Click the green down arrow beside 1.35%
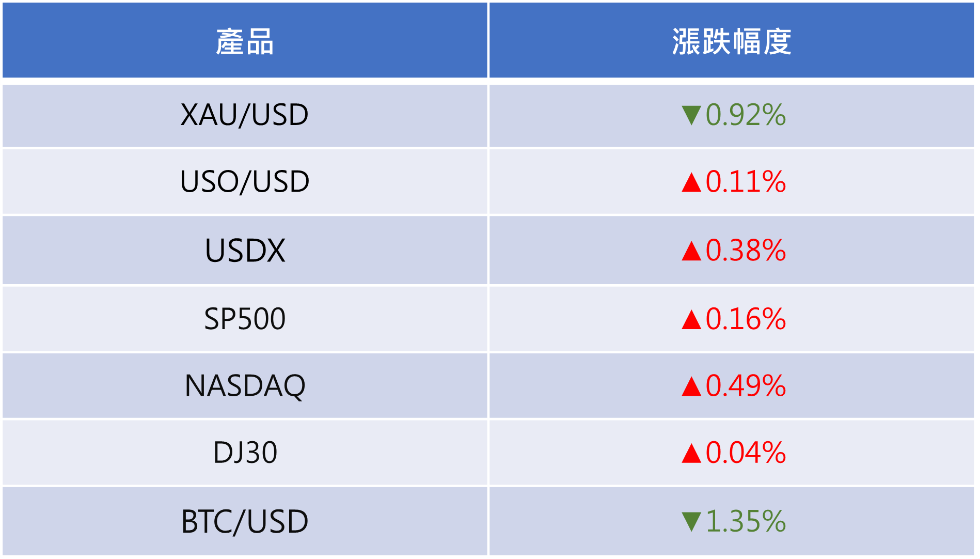The height and width of the screenshot is (559, 980). pos(691,521)
